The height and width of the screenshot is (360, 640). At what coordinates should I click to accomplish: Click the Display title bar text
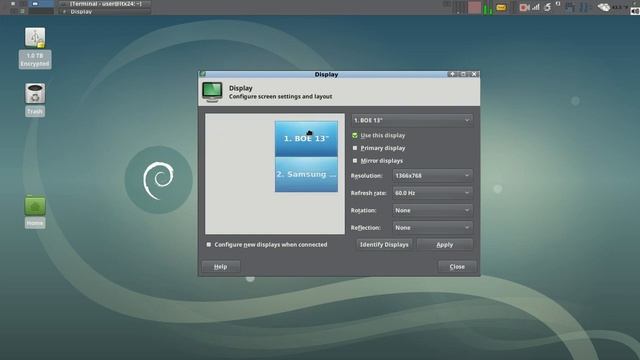pos(326,74)
